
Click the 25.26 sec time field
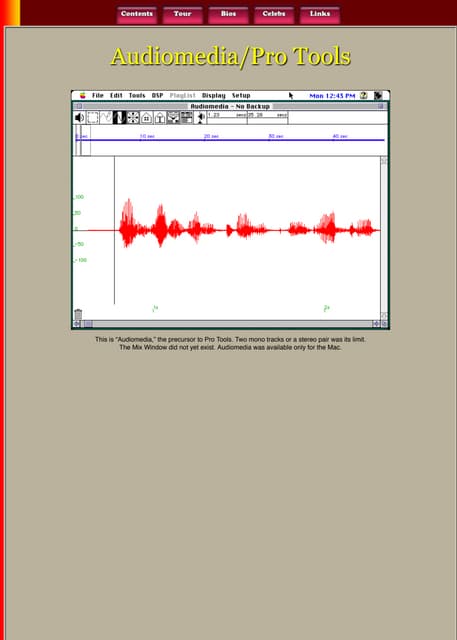(268, 116)
